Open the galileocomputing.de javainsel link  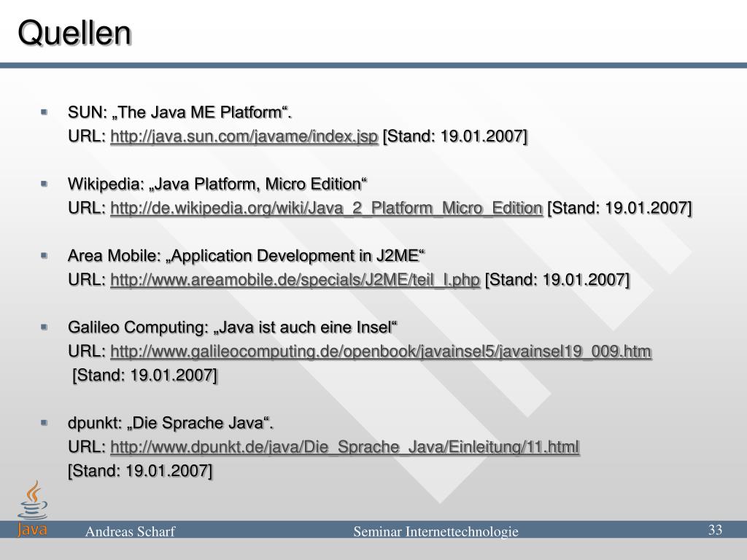point(381,351)
